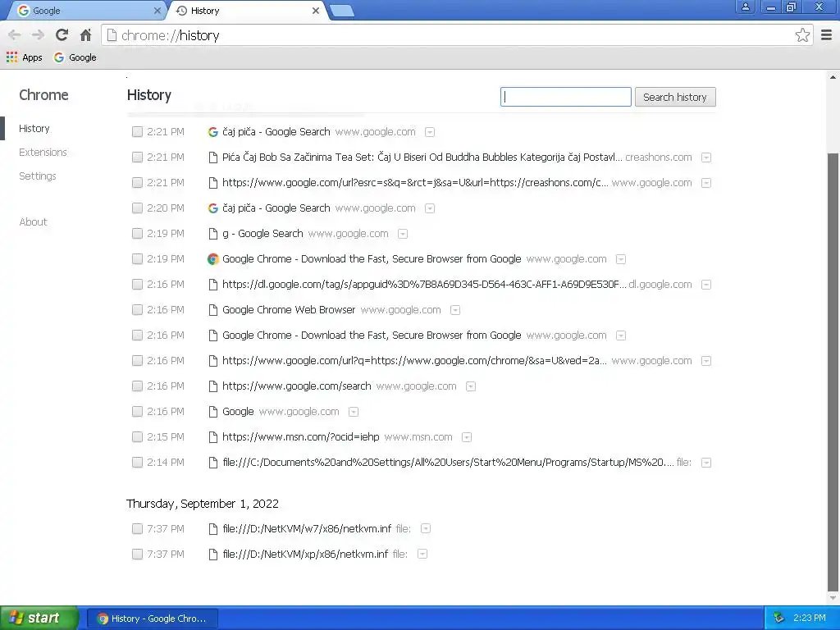Click the new tab button
The image size is (840, 630).
pos(341,11)
